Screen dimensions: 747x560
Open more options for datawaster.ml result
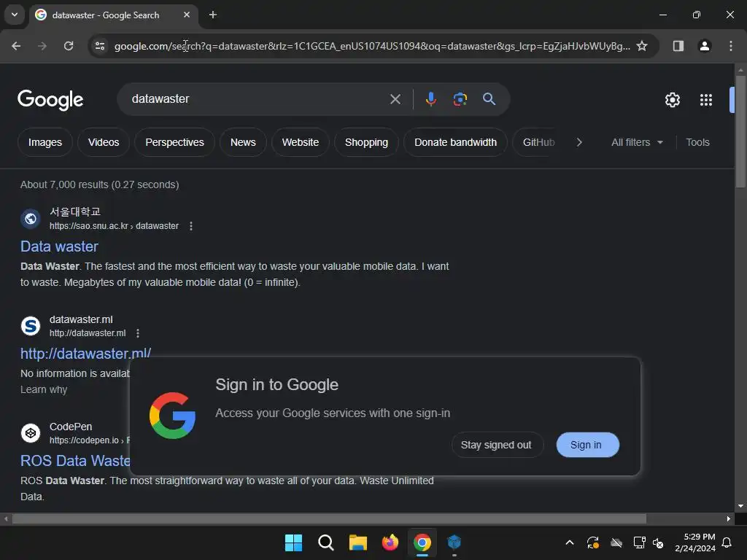[x=138, y=333]
